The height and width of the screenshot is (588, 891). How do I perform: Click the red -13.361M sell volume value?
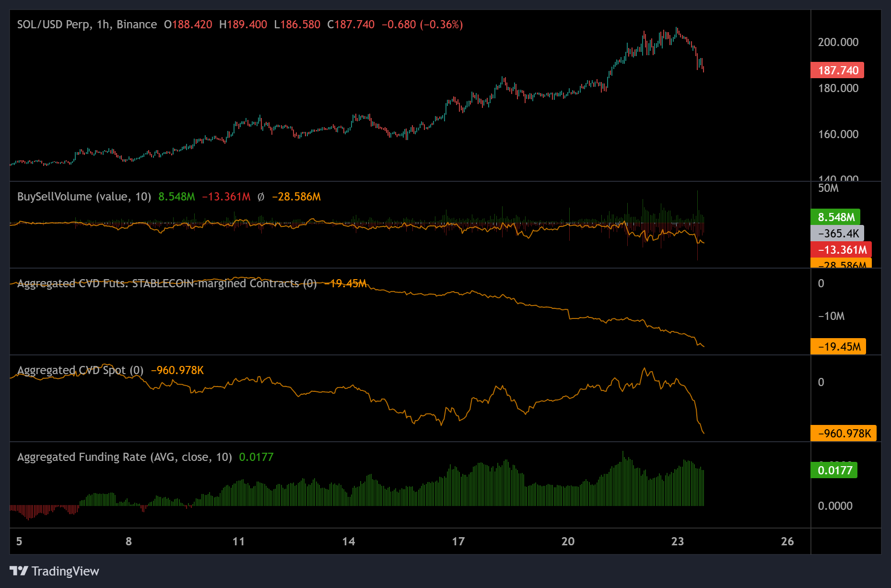225,197
